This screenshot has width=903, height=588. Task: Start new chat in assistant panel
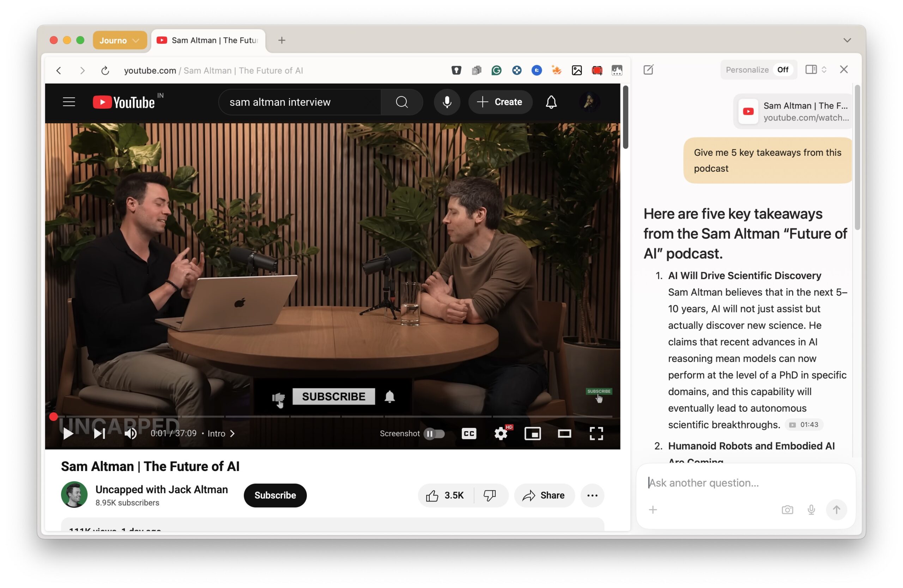tap(648, 70)
